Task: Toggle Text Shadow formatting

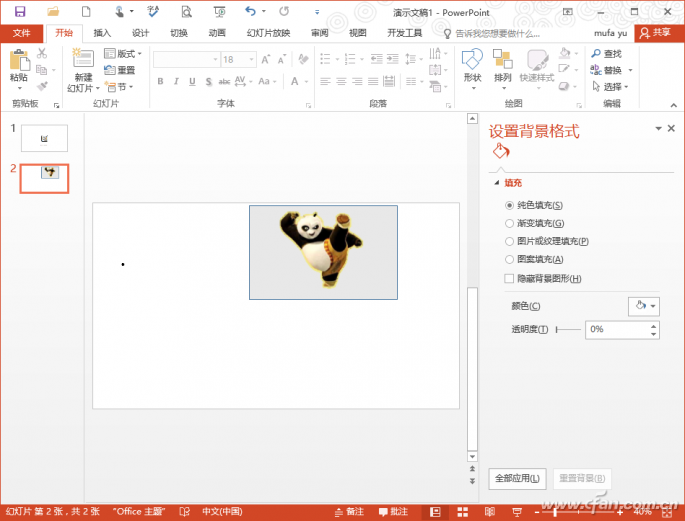Action: click(x=209, y=81)
